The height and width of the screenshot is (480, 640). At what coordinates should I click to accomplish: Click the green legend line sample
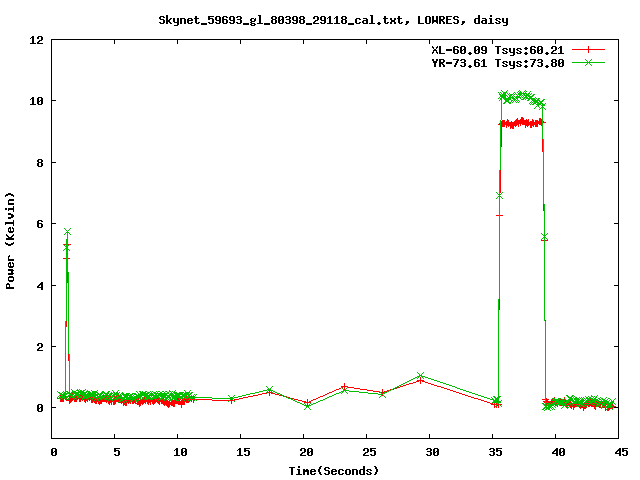click(588, 62)
